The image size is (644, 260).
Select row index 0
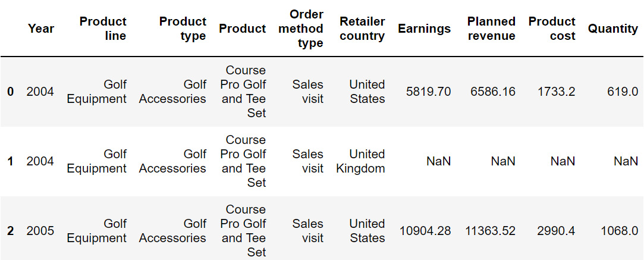point(11,92)
